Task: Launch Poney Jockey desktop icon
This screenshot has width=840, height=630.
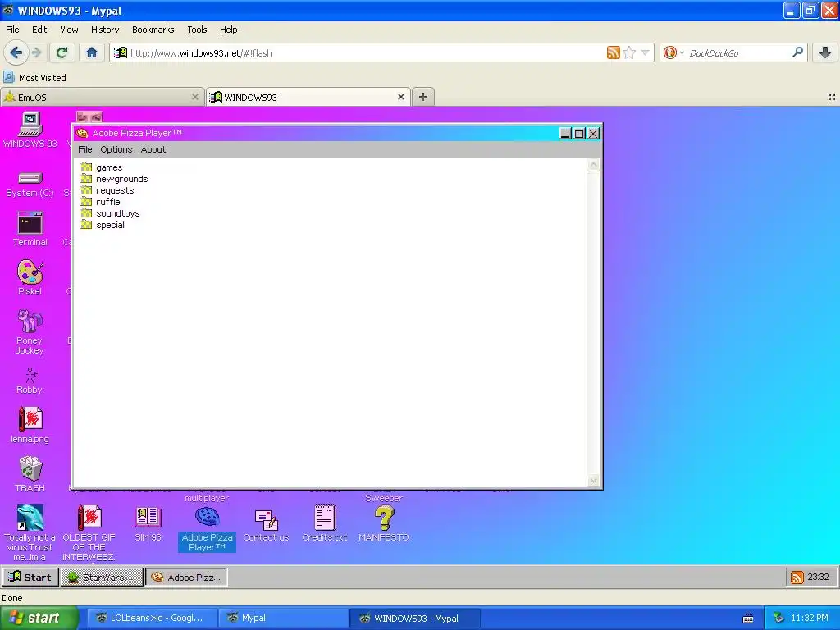Action: [30, 331]
